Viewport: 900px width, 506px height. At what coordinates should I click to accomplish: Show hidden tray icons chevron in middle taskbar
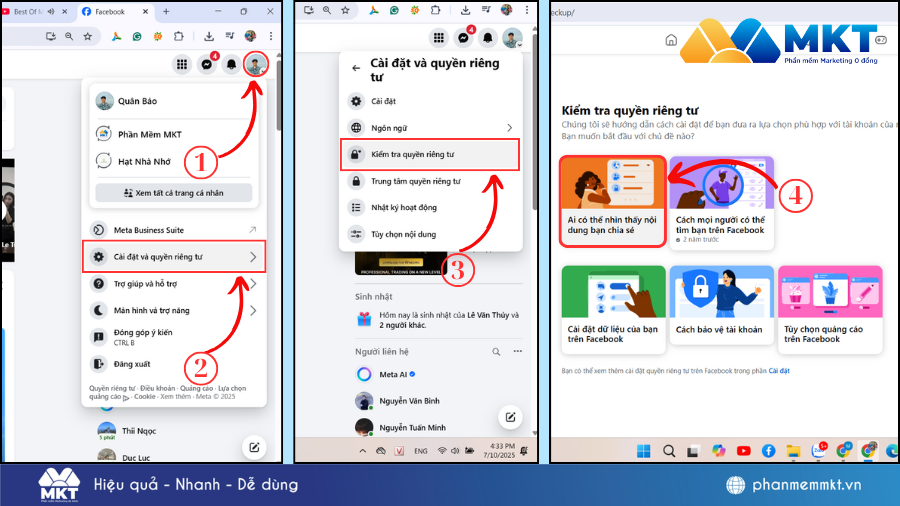363,451
